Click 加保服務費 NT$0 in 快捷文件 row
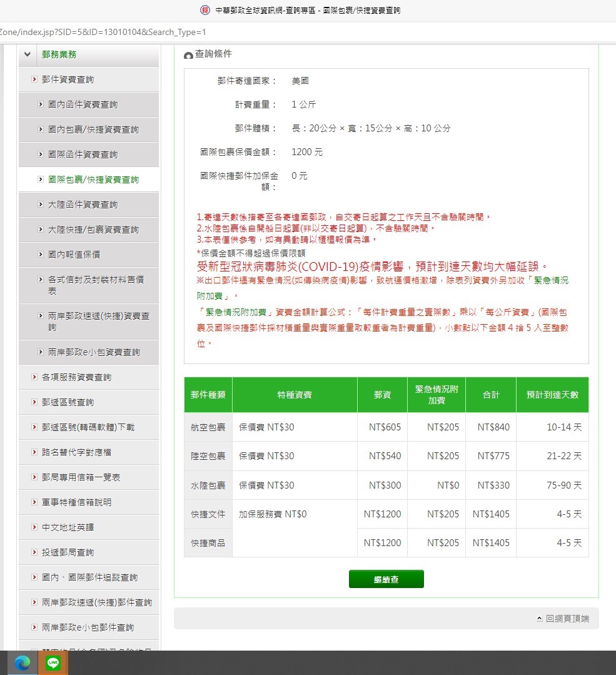The height and width of the screenshot is (675, 616). point(273,514)
